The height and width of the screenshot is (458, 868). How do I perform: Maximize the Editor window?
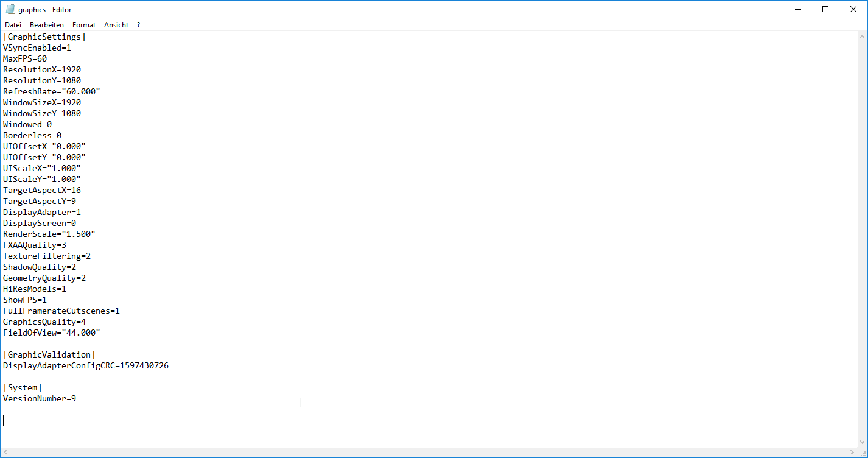(825, 9)
